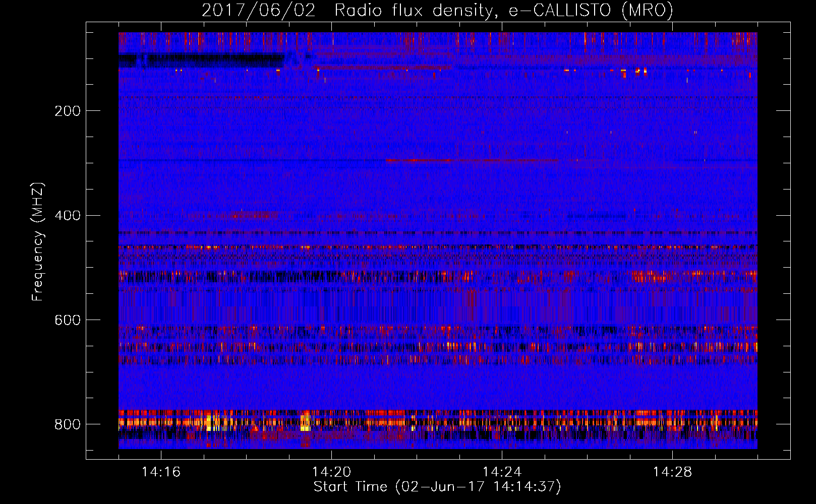Click the 14:24 time tick label
Viewport: 816px width, 504px height.
[x=502, y=472]
